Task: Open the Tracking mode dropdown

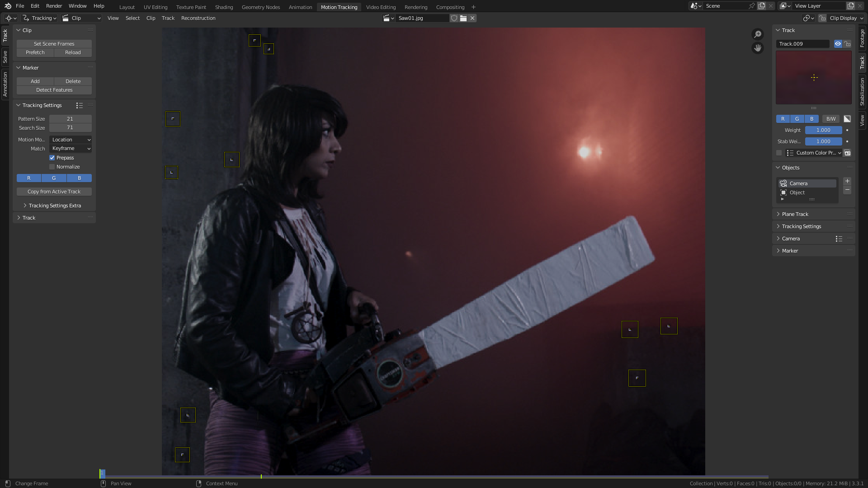Action: (39, 18)
